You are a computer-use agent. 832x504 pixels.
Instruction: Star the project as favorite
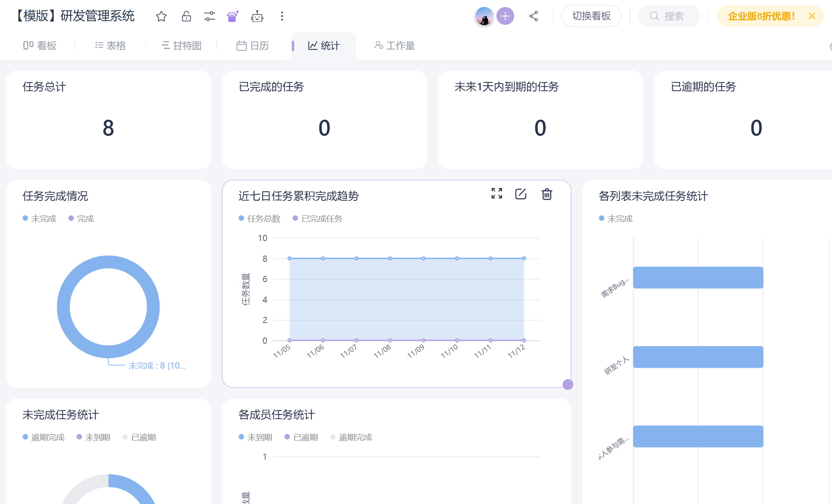point(161,16)
